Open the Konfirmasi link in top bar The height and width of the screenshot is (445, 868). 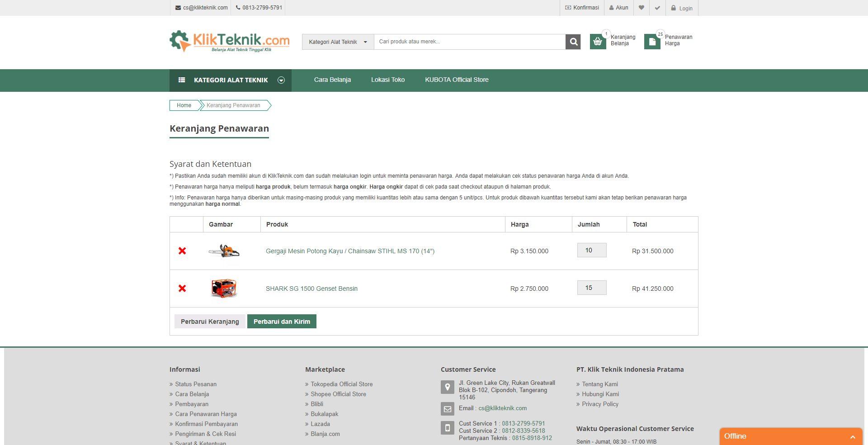582,8
